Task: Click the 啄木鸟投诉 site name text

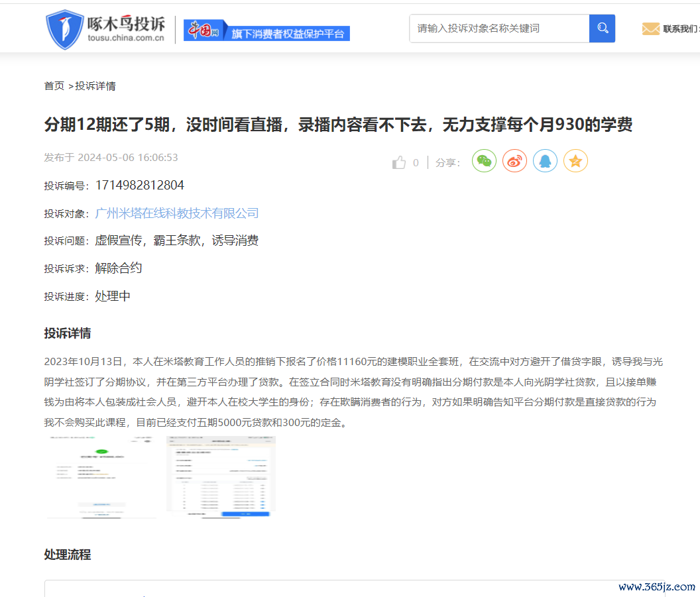Action: (126, 25)
